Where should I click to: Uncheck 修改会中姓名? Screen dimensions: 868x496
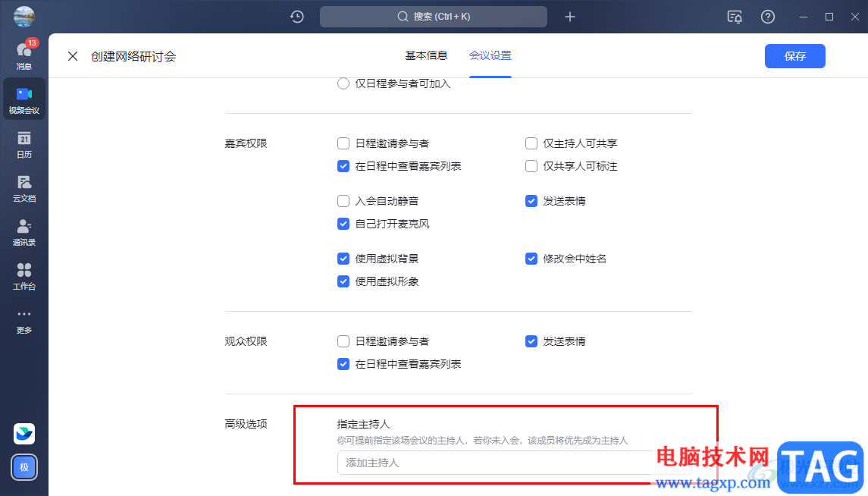[x=531, y=259]
